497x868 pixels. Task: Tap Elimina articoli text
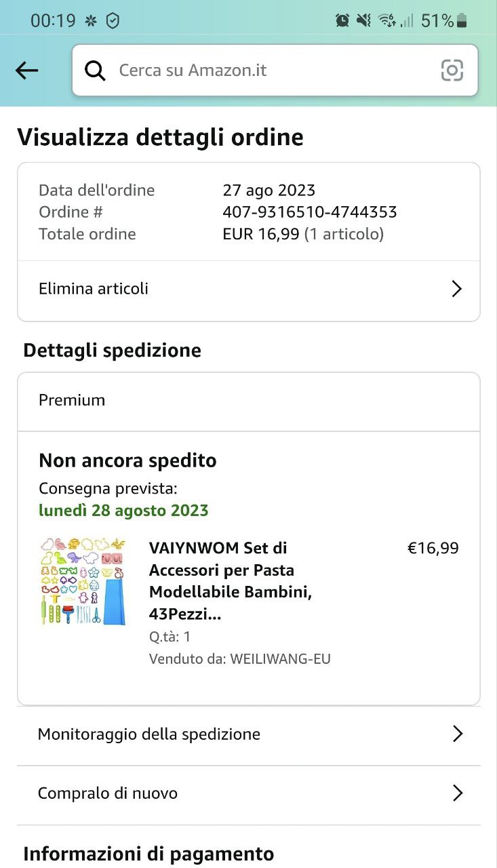pos(94,288)
